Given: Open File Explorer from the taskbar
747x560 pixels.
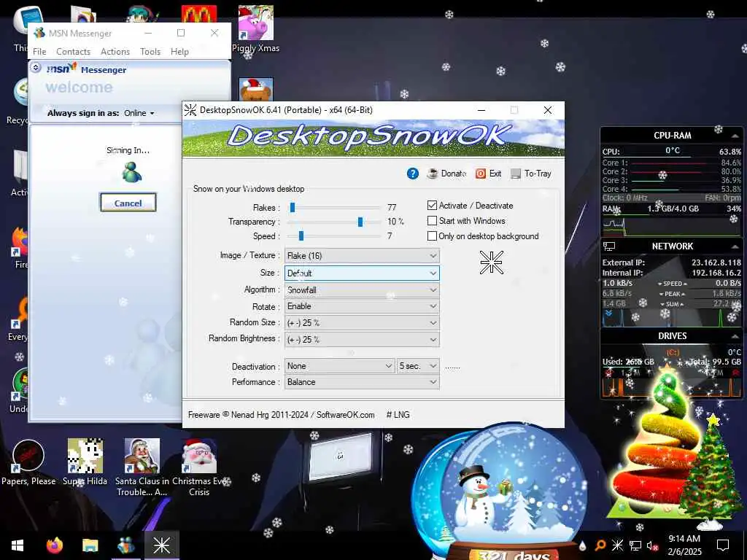Looking at the screenshot, I should [90, 545].
